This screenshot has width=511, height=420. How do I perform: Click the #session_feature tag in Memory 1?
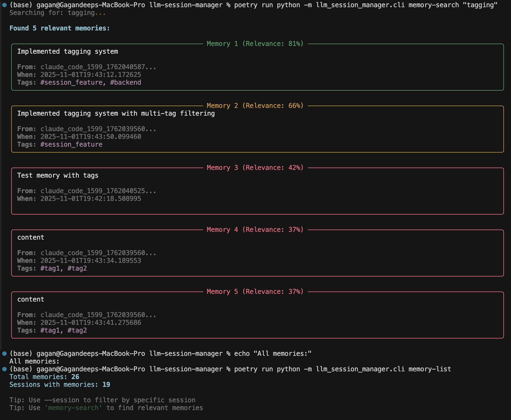pos(71,82)
